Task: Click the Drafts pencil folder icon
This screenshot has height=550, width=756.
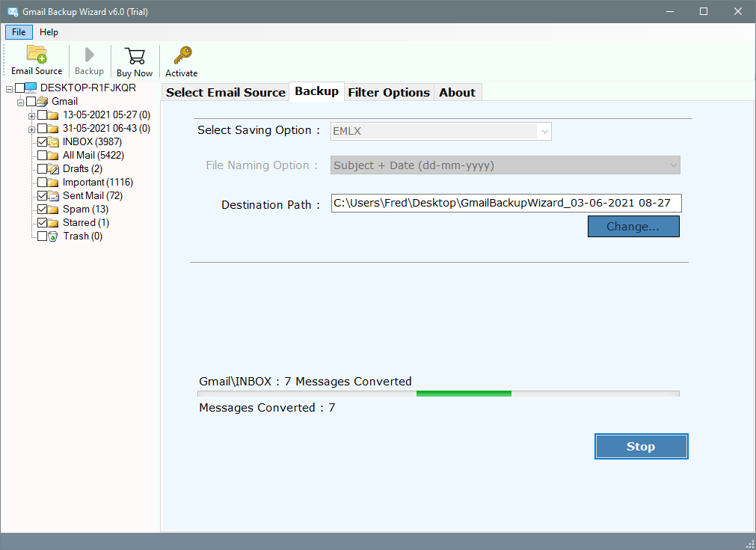Action: [53, 169]
